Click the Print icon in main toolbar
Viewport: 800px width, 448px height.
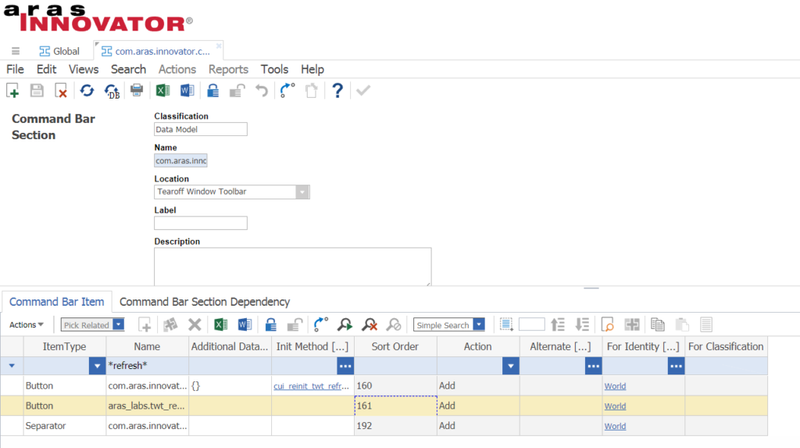pyautogui.click(x=137, y=91)
